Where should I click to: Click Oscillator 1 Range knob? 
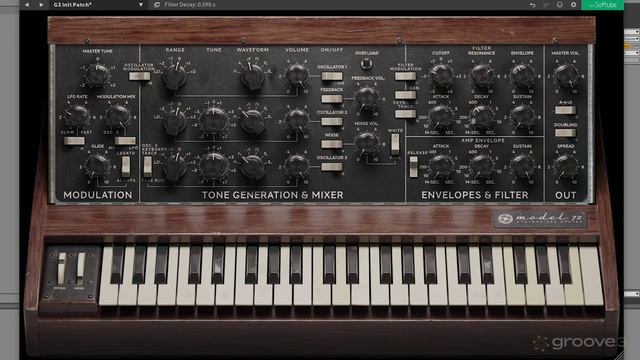click(x=175, y=76)
